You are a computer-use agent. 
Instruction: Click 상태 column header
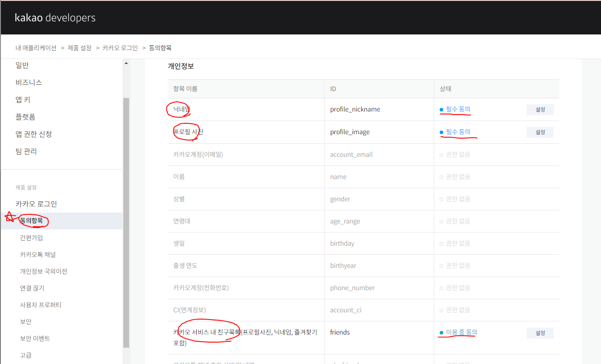coord(445,89)
